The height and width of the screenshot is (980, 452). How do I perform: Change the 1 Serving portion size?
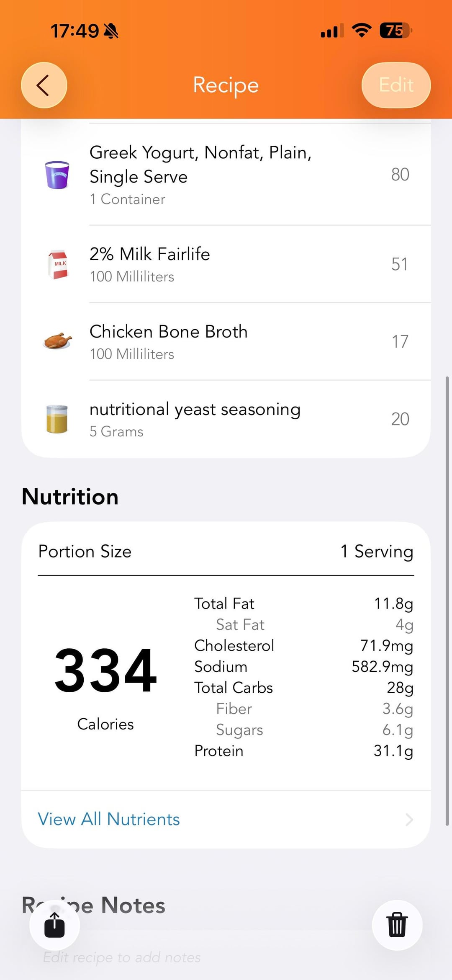pos(377,552)
